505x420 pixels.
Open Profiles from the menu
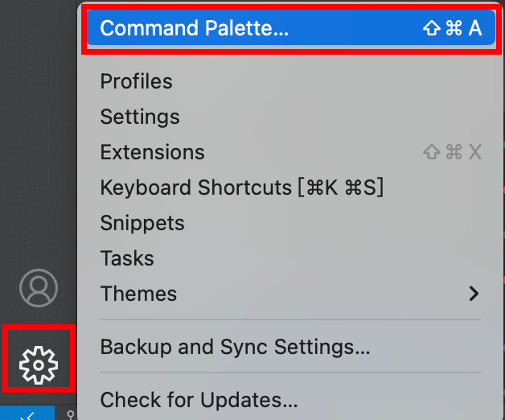[137, 81]
